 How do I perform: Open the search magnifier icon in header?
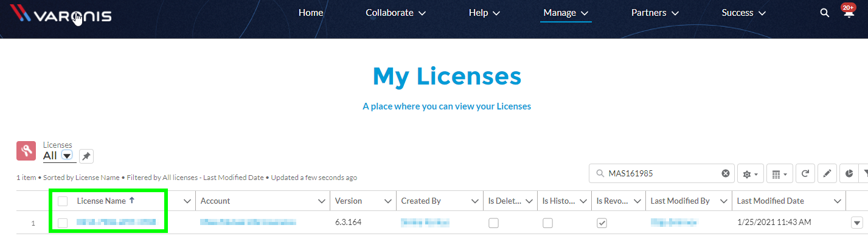824,13
